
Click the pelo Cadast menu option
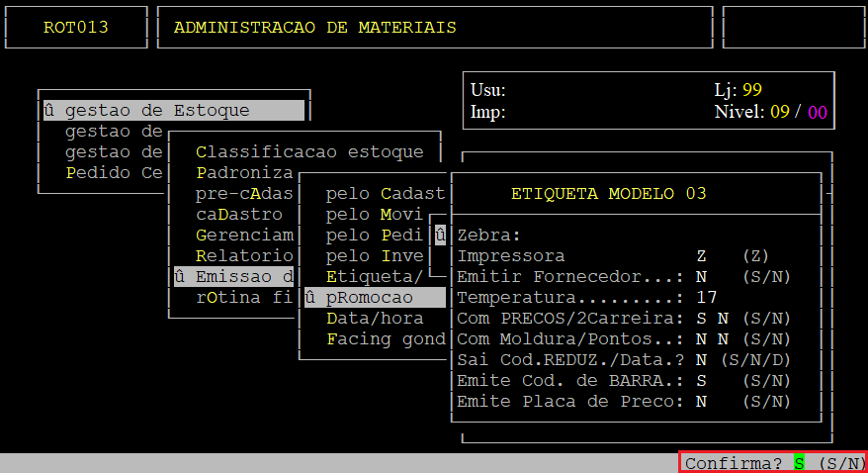(386, 193)
